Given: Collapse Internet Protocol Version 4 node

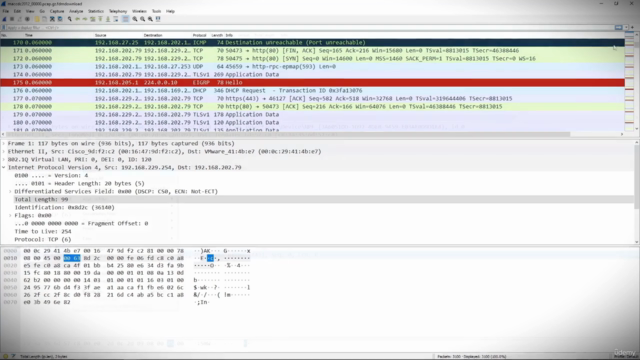Looking at the screenshot, I should (x=4, y=167).
